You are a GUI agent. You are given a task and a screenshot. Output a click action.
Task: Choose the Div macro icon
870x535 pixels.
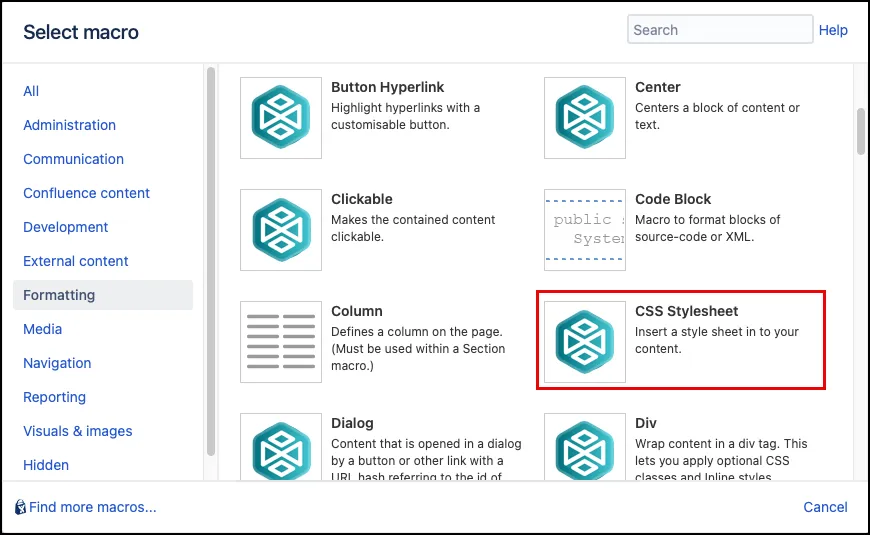click(585, 447)
